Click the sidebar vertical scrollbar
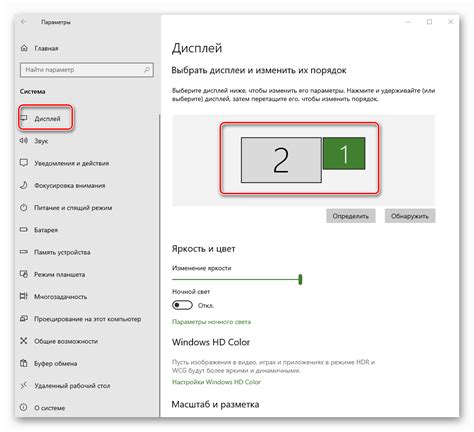 pos(159,265)
